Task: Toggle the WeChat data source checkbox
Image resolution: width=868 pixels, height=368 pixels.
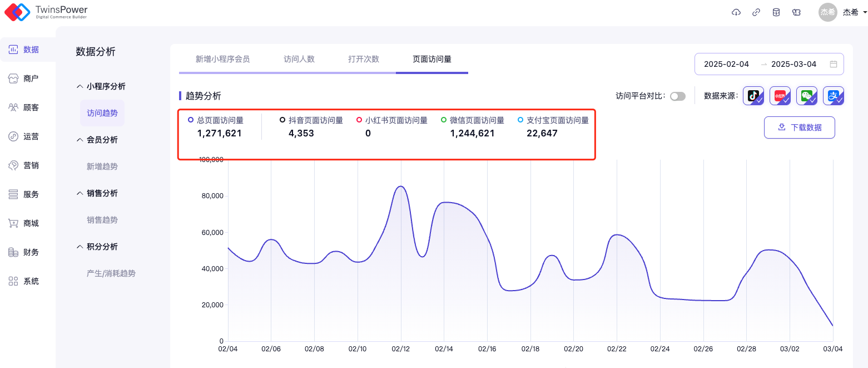Action: point(807,96)
